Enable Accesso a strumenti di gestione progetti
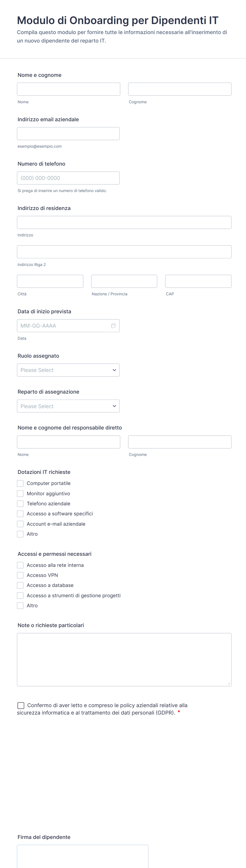Image resolution: width=246 pixels, height=868 pixels. tap(20, 595)
